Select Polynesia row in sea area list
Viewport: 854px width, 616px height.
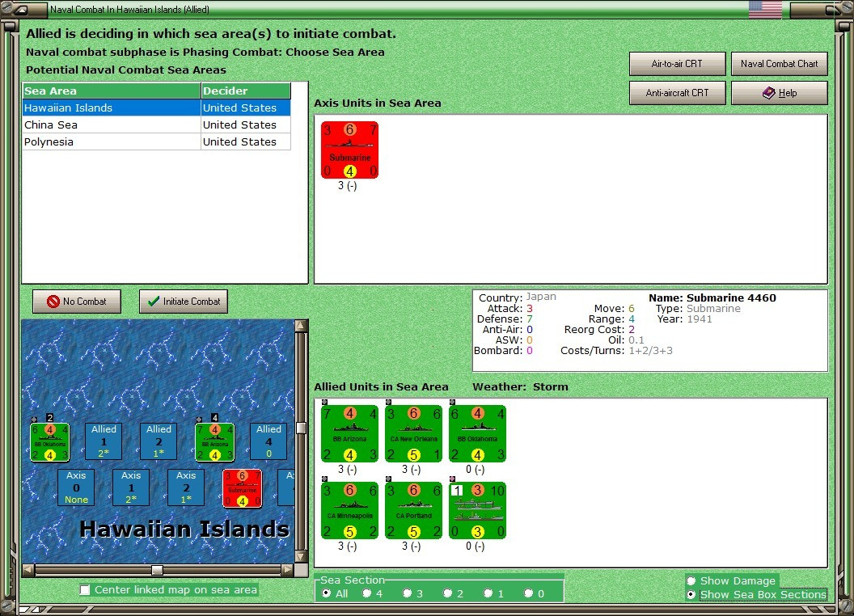(156, 141)
